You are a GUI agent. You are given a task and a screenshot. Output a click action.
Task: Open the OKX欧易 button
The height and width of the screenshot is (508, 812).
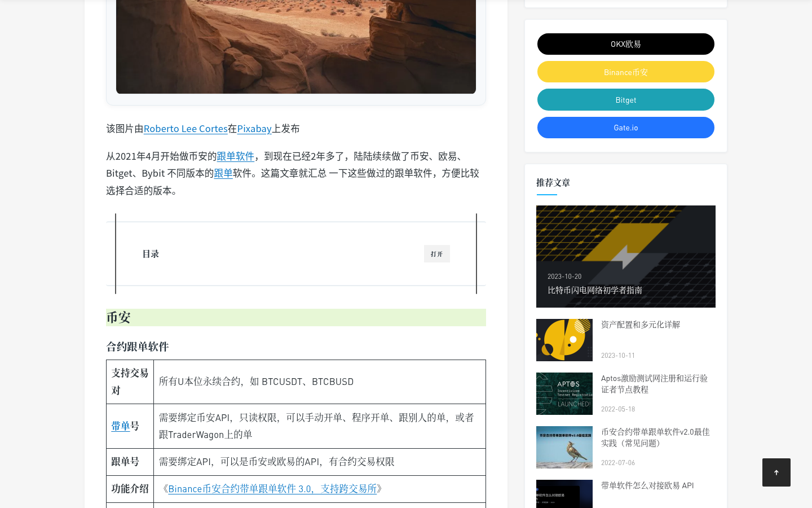625,44
